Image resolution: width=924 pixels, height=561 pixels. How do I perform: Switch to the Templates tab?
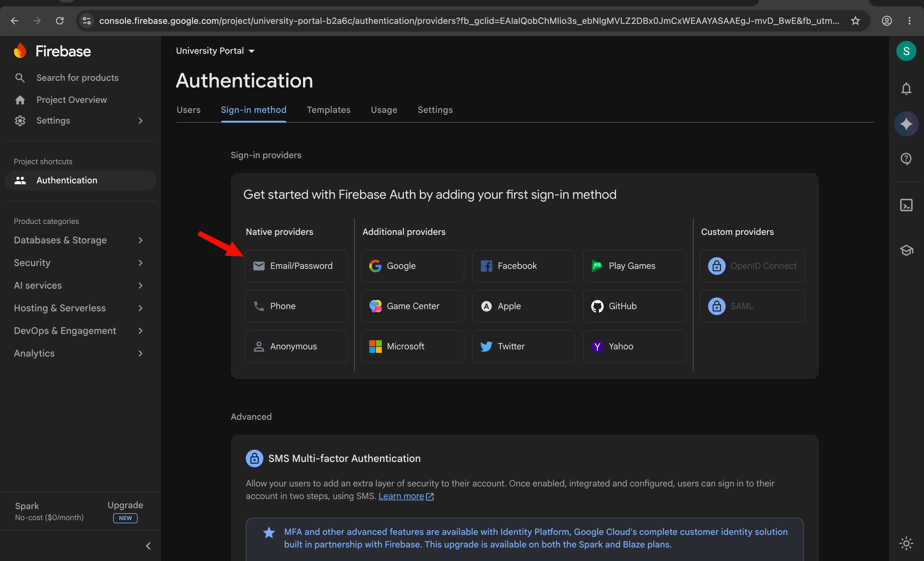coord(328,110)
